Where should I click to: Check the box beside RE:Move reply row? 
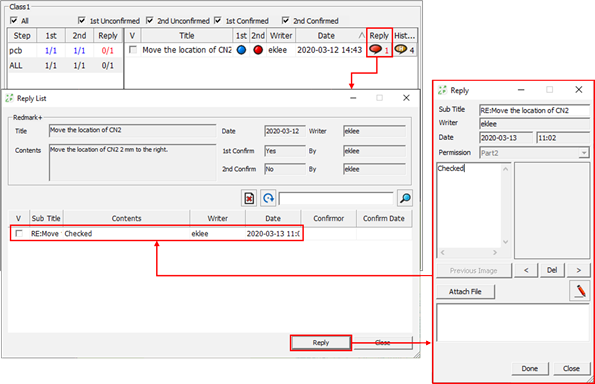point(19,233)
